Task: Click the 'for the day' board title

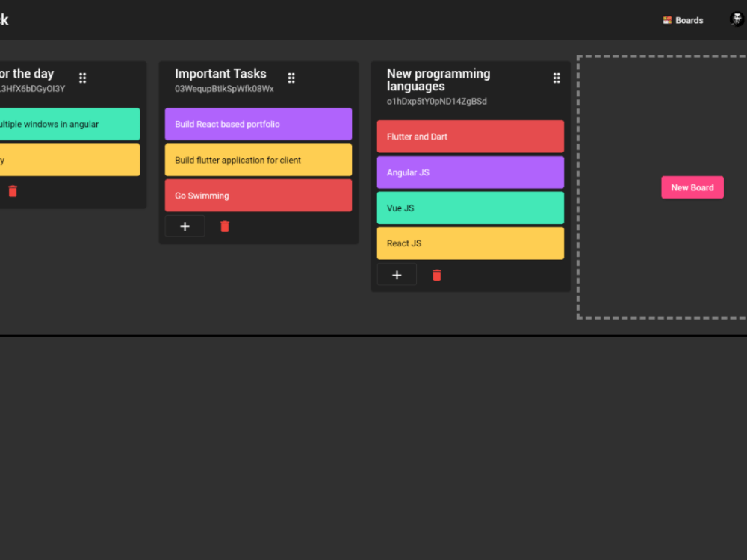Action: point(27,74)
